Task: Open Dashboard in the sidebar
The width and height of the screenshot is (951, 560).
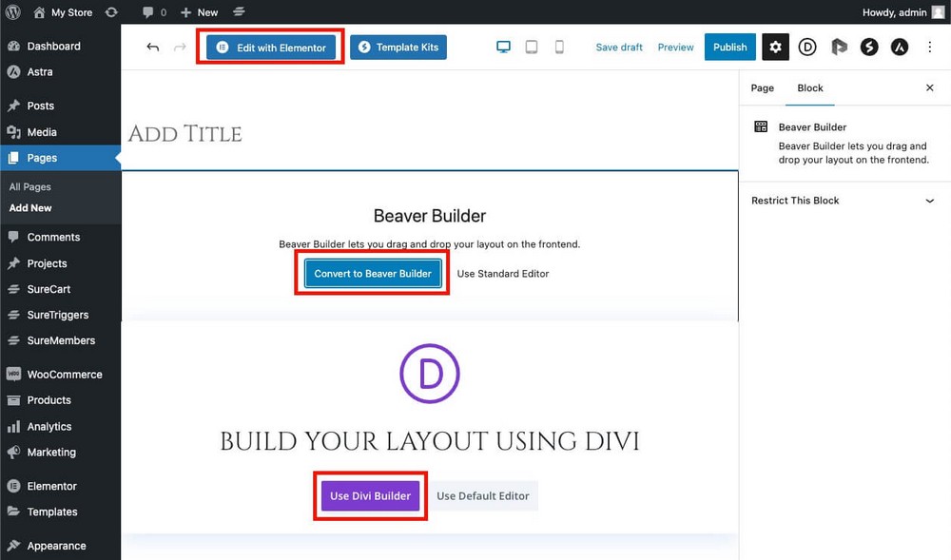Action: click(61, 46)
